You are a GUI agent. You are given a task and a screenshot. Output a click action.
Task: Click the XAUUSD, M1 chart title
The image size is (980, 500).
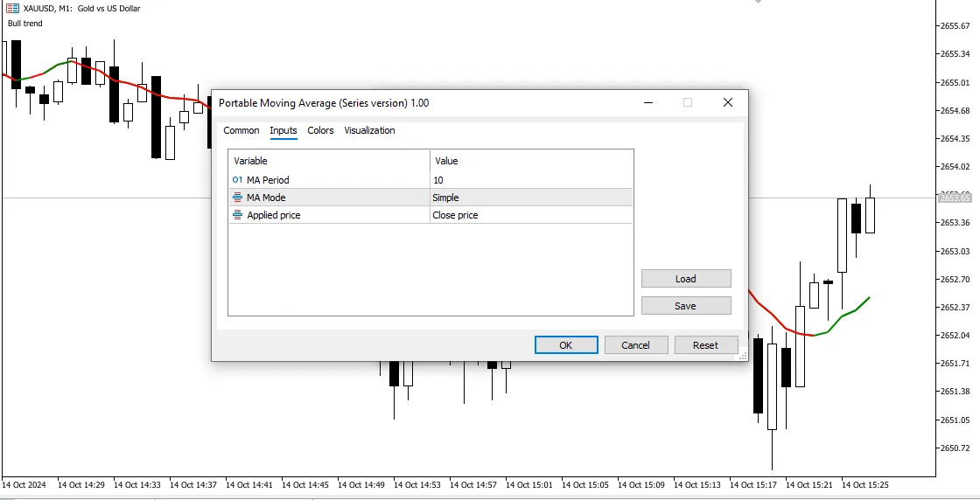81,9
